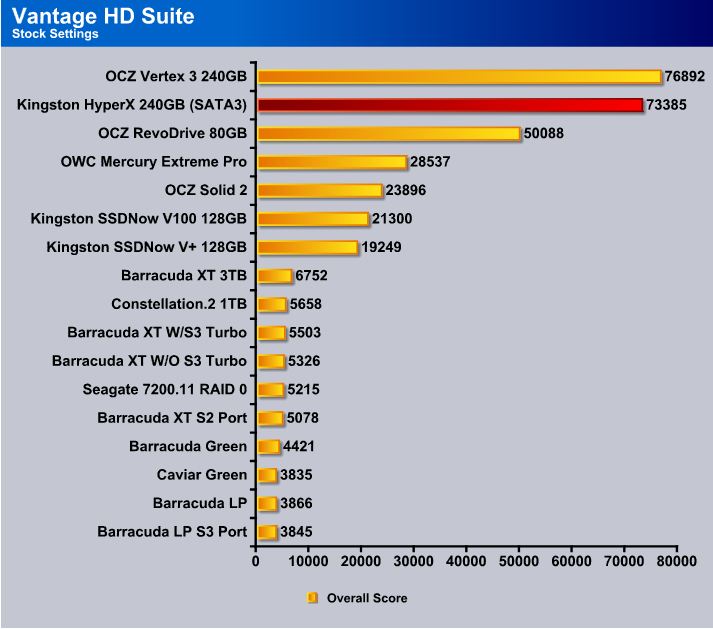The width and height of the screenshot is (713, 629).
Task: Click the score value 5215
Action: [303, 390]
